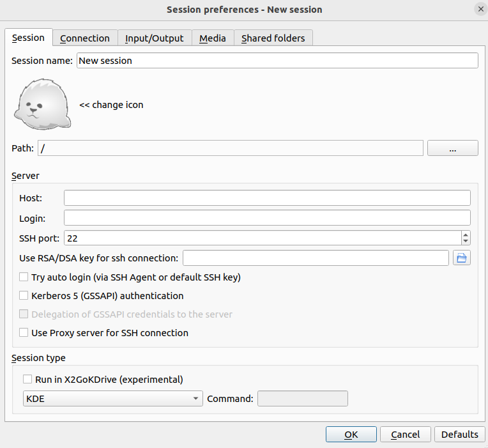Open RSA/DSA key file browser icon
The width and height of the screenshot is (488, 448).
click(x=461, y=258)
